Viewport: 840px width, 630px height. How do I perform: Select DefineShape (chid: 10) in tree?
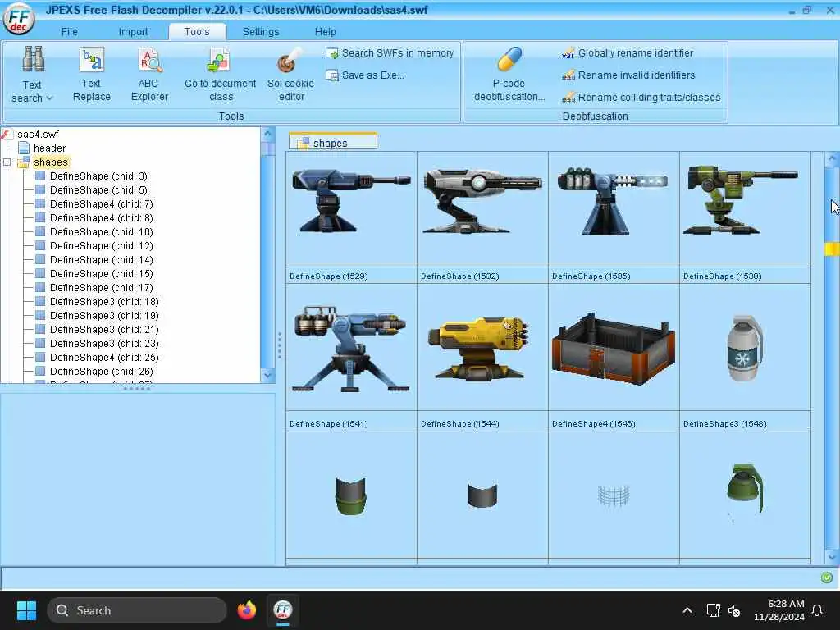pos(101,231)
